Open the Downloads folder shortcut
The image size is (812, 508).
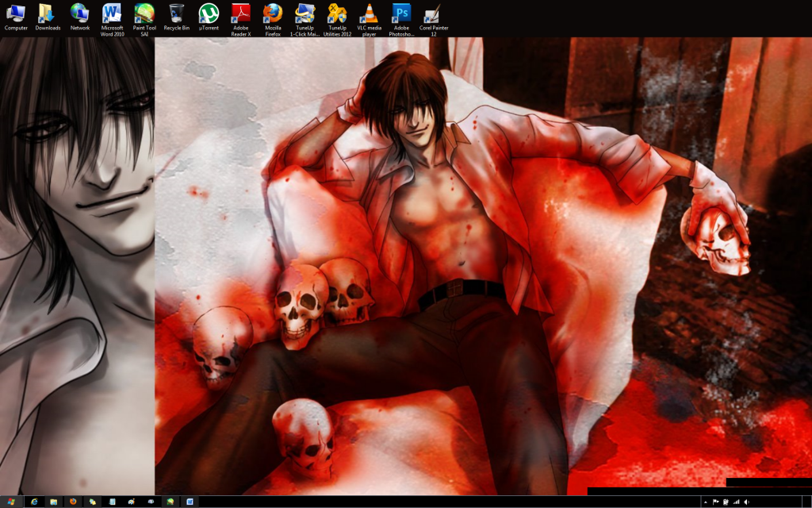tap(48, 17)
